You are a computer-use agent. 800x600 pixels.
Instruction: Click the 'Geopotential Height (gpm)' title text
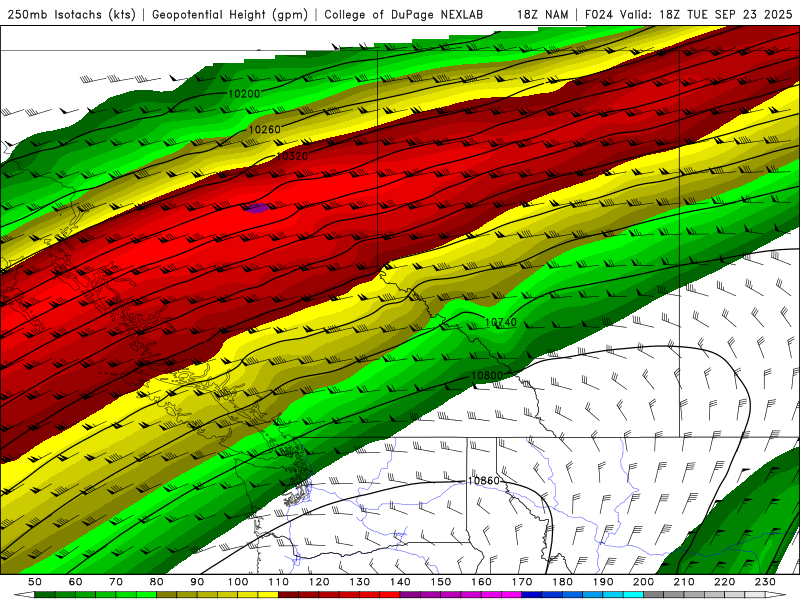click(230, 14)
